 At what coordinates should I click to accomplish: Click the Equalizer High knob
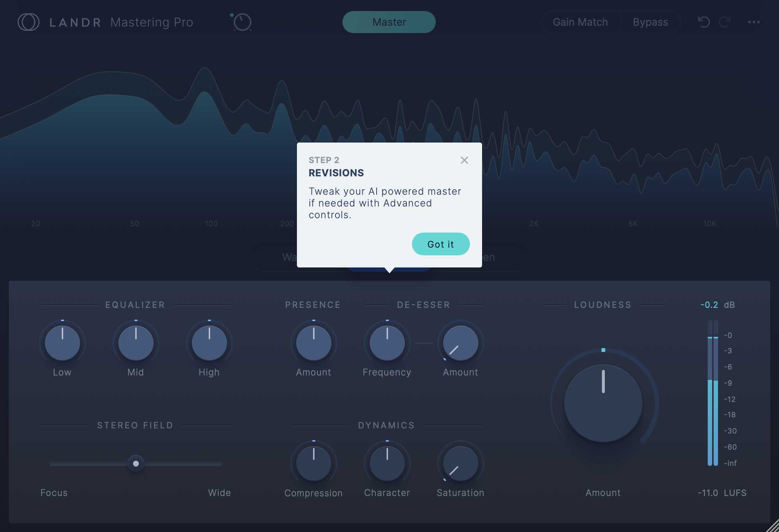tap(209, 343)
